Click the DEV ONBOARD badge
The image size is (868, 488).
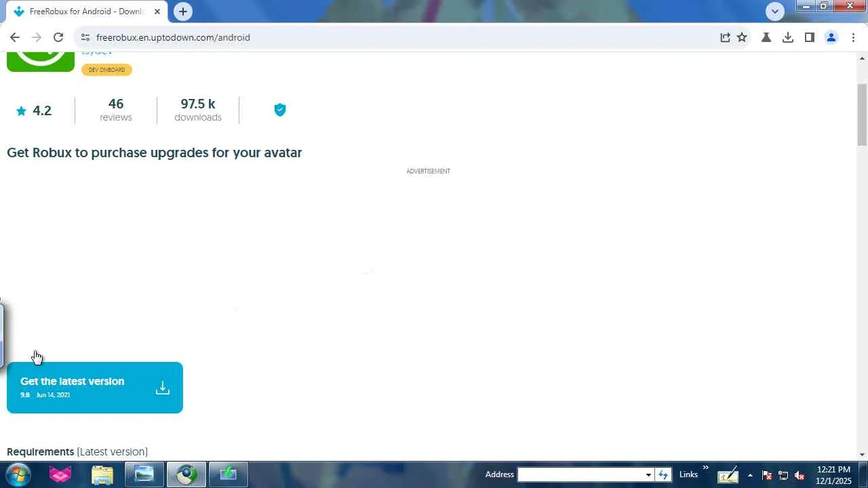pyautogui.click(x=106, y=70)
